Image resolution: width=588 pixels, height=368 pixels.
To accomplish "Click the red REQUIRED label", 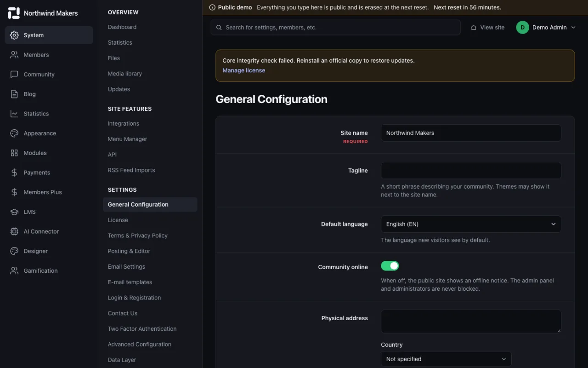I will tap(356, 142).
